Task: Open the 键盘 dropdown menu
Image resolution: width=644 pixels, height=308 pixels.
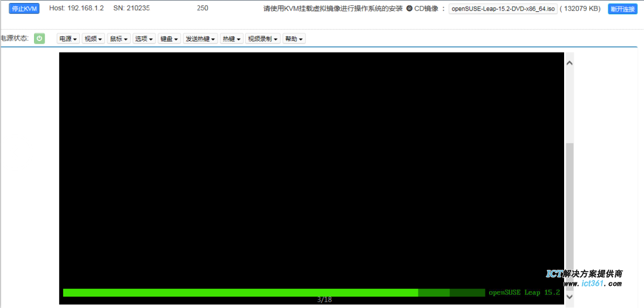Action: 169,39
